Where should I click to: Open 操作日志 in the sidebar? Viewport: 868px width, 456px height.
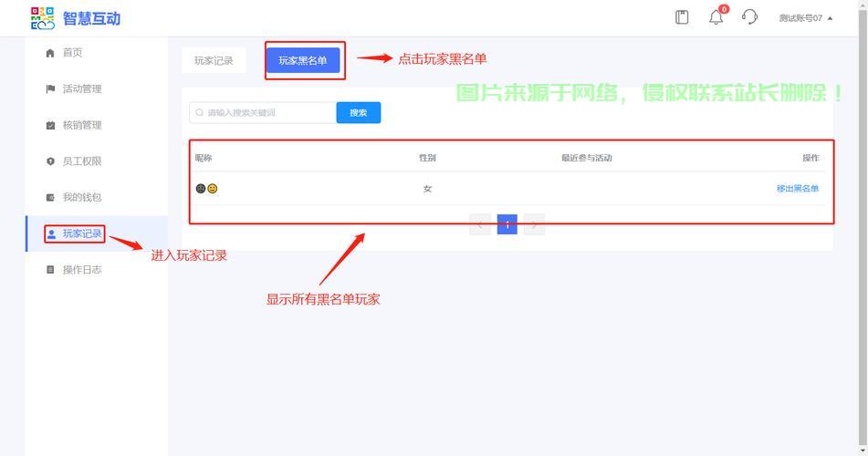pyautogui.click(x=81, y=270)
